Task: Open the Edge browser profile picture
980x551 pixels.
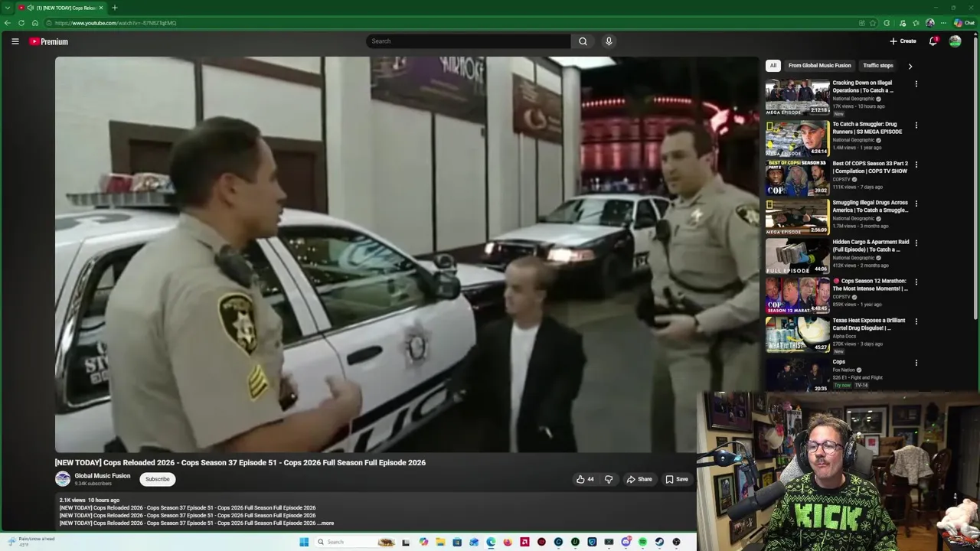Action: 929,23
